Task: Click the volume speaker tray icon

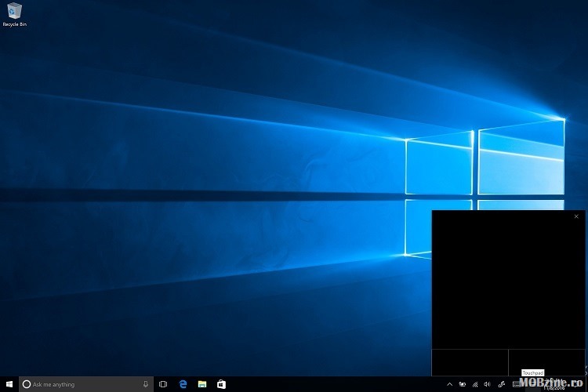Action: (x=487, y=384)
